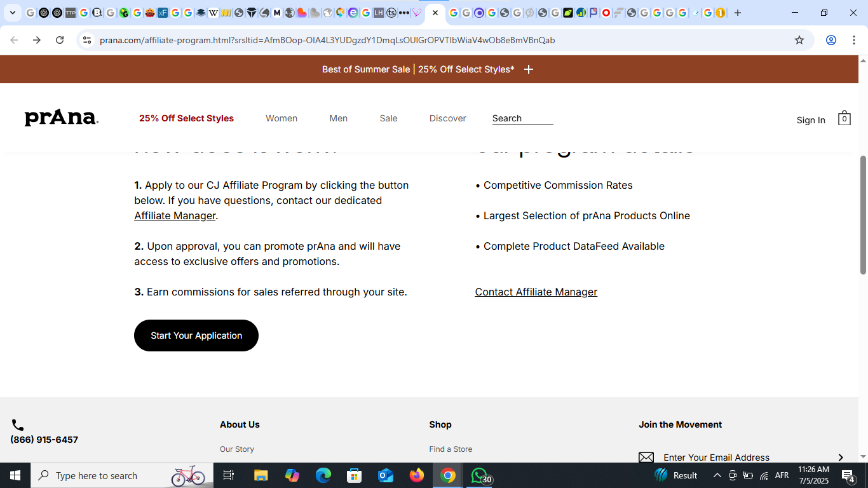Switch to the tab with M icon

click(277, 13)
